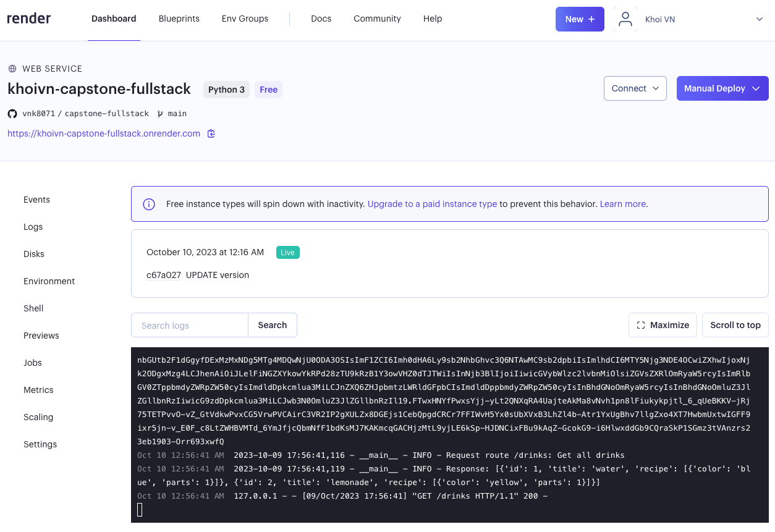Viewport: 775px width, 532px height.
Task: Open Jobs in the sidebar
Action: click(x=32, y=363)
